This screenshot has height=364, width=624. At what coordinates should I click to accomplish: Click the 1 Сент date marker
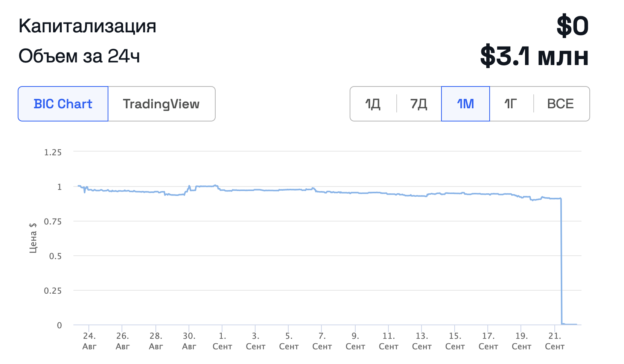pyautogui.click(x=222, y=341)
